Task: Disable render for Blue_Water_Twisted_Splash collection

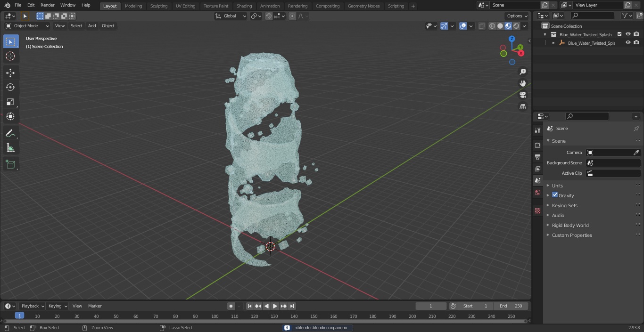Action: coord(636,34)
